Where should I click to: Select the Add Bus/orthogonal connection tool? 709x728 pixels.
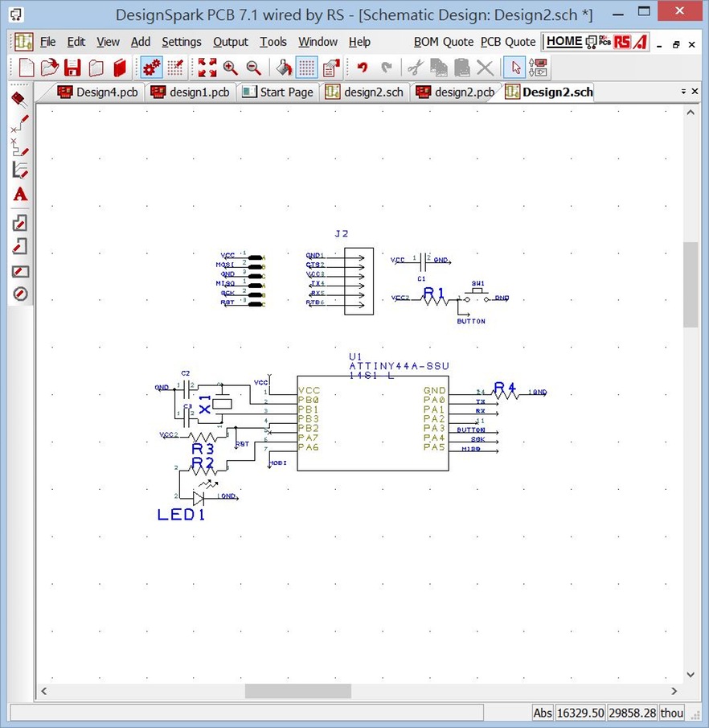pos(19,146)
